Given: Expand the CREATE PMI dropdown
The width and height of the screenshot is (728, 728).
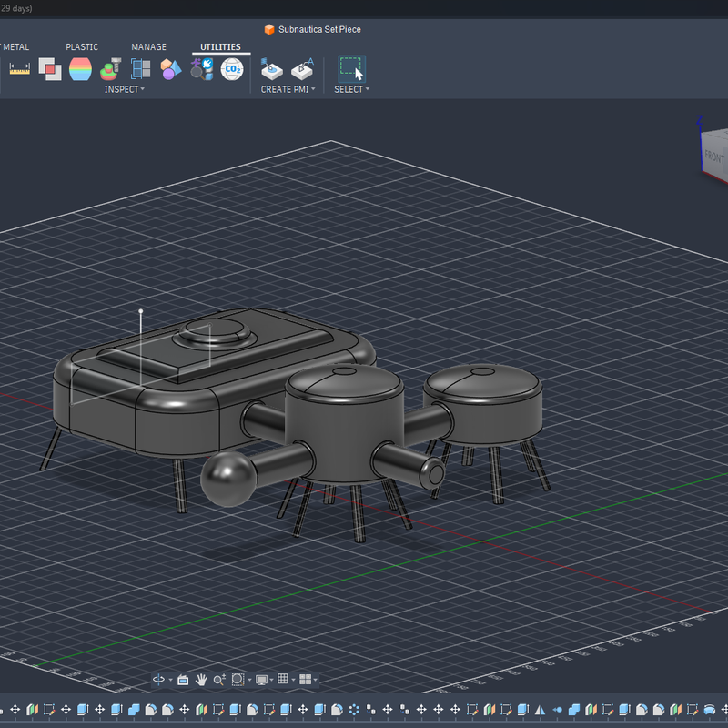Looking at the screenshot, I should [313, 89].
